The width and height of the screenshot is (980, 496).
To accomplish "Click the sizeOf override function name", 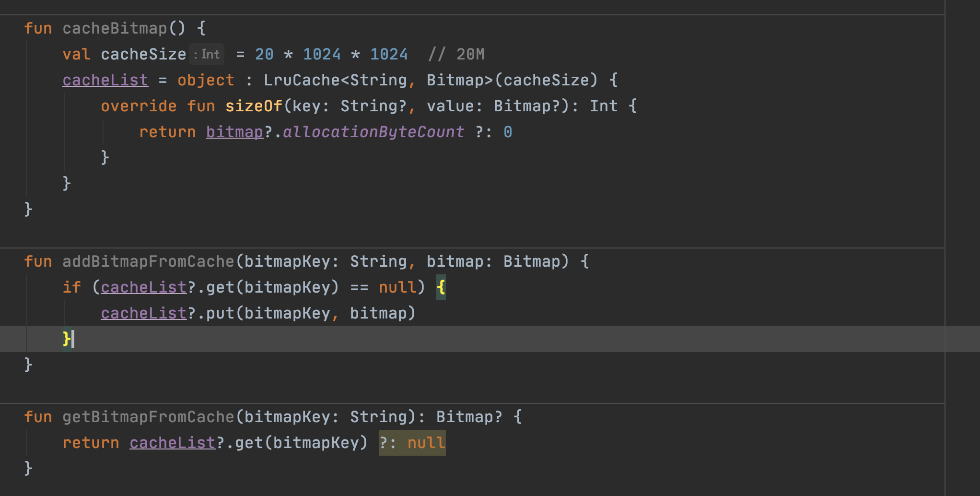I will pyautogui.click(x=254, y=106).
